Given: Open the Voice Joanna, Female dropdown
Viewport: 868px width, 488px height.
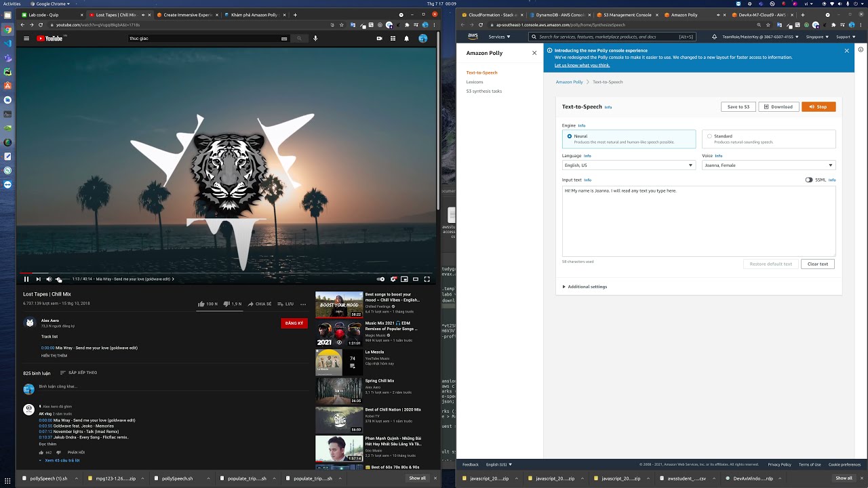Looking at the screenshot, I should (x=768, y=165).
